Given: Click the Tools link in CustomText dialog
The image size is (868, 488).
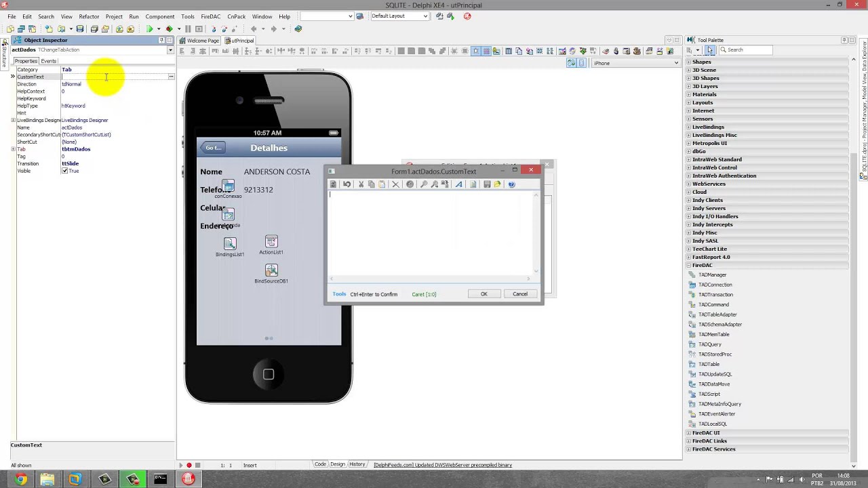Looking at the screenshot, I should (x=339, y=294).
